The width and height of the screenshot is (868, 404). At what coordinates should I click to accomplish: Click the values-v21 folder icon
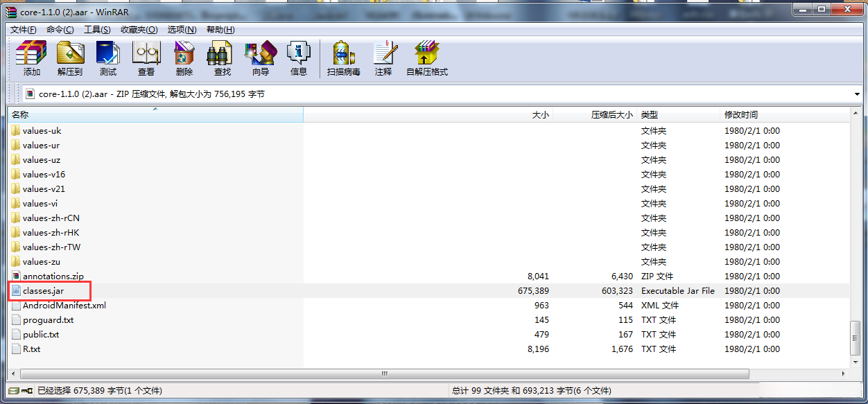tap(16, 189)
